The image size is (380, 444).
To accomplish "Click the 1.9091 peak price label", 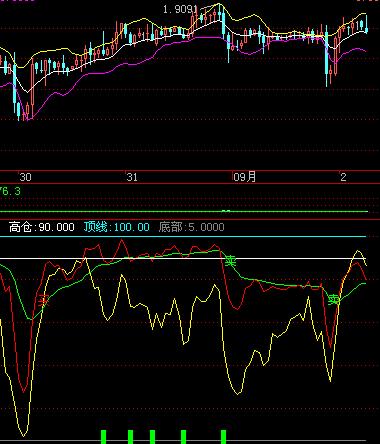I will click(x=180, y=9).
